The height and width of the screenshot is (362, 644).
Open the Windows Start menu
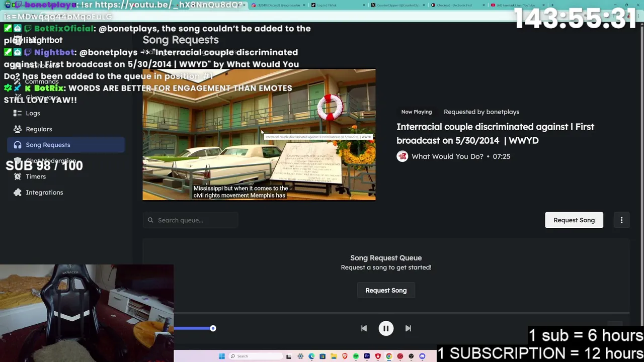point(221,356)
